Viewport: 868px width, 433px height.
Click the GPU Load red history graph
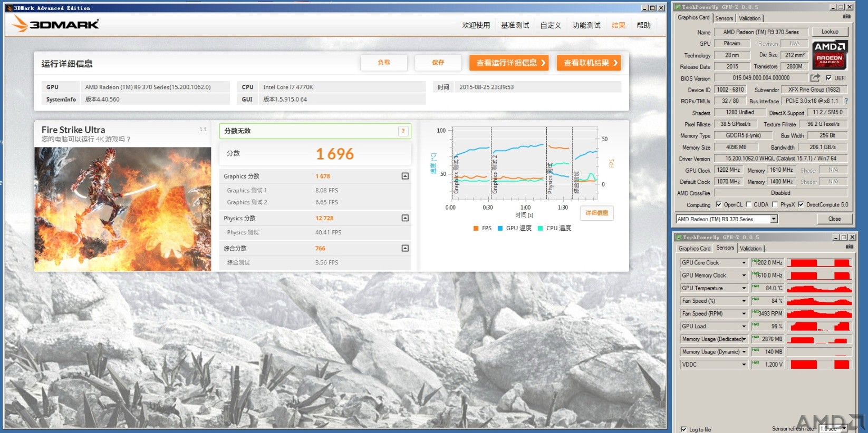(x=819, y=326)
